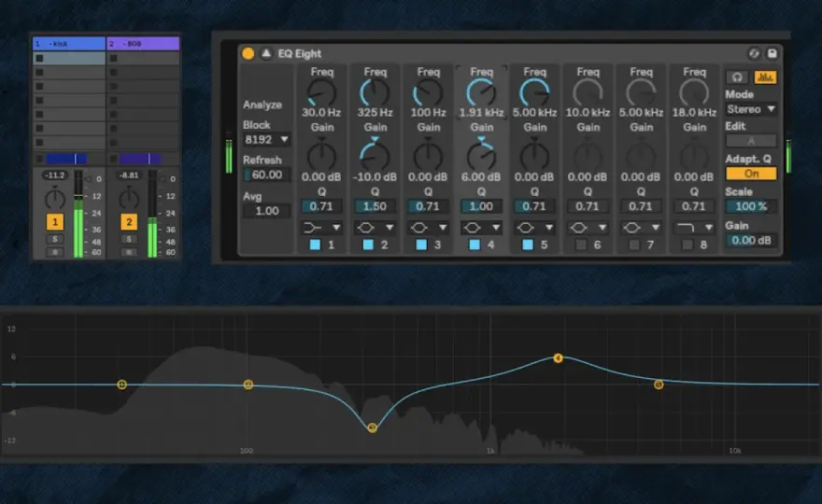
Task: Click the Refresh 60.00 value field
Action: click(x=267, y=175)
